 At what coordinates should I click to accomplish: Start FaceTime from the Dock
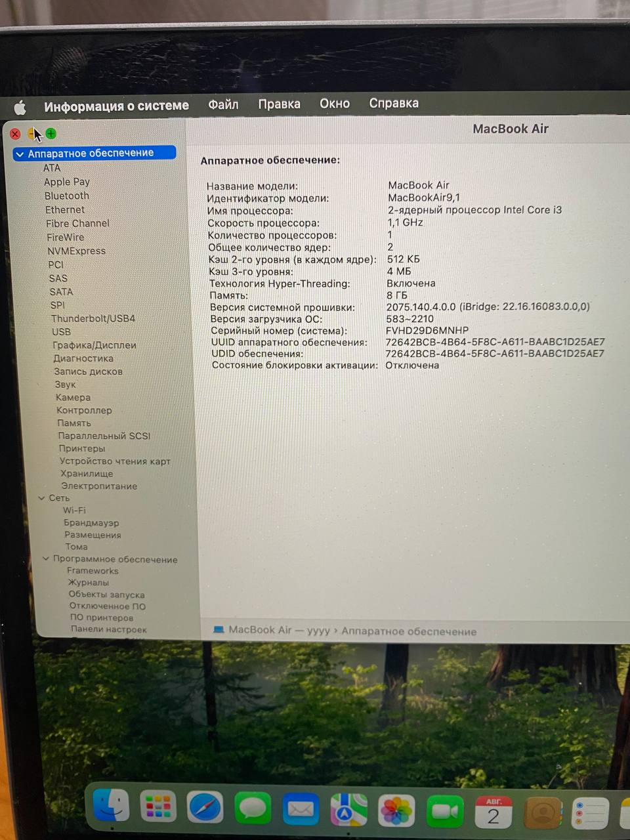click(x=445, y=813)
